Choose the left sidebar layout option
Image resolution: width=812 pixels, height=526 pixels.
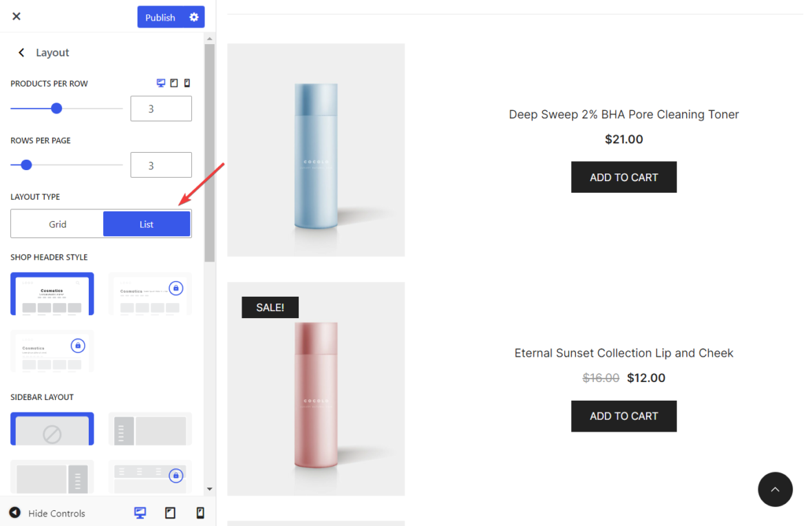149,428
